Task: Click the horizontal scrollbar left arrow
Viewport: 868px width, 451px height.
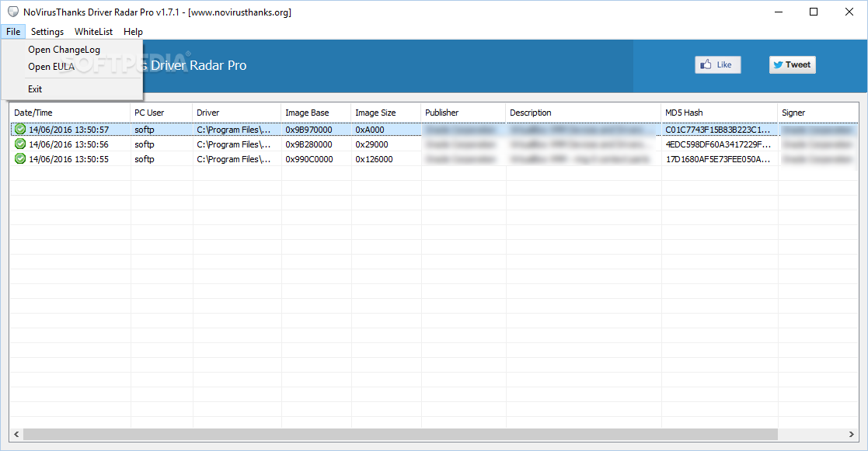Action: 16,435
